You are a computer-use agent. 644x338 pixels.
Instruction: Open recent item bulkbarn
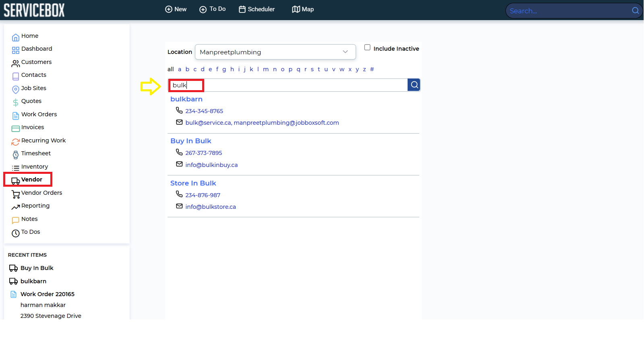click(33, 281)
